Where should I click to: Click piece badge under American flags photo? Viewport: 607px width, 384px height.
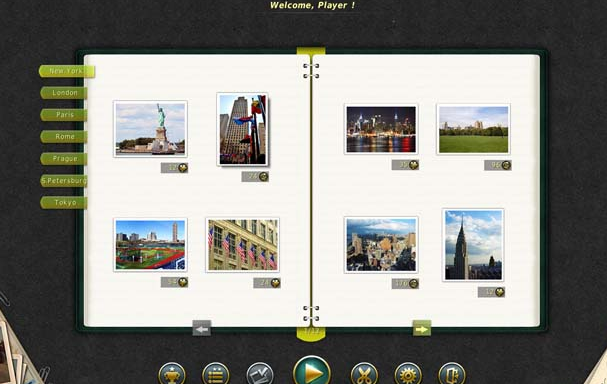pyautogui.click(x=267, y=283)
